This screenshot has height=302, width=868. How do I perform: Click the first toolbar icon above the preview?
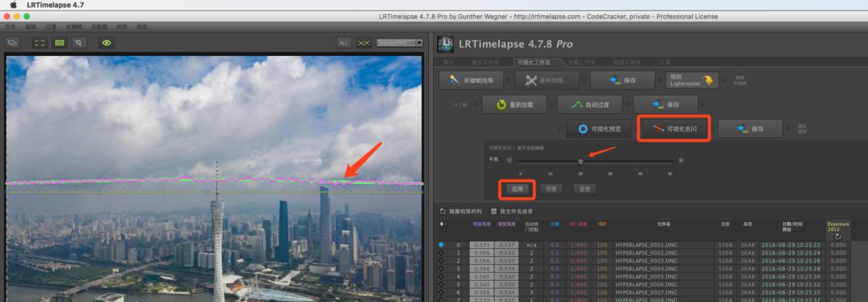point(12,42)
